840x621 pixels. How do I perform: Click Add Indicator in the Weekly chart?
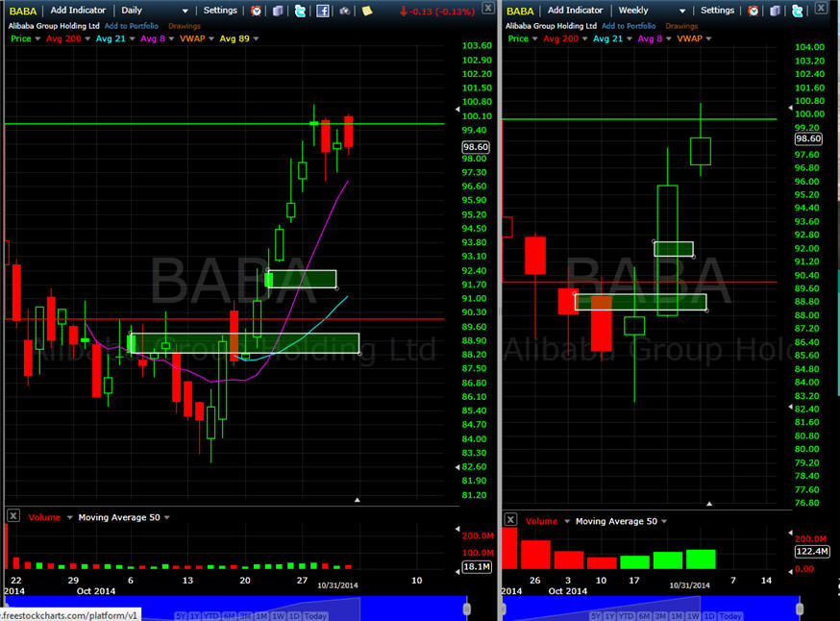(x=576, y=11)
